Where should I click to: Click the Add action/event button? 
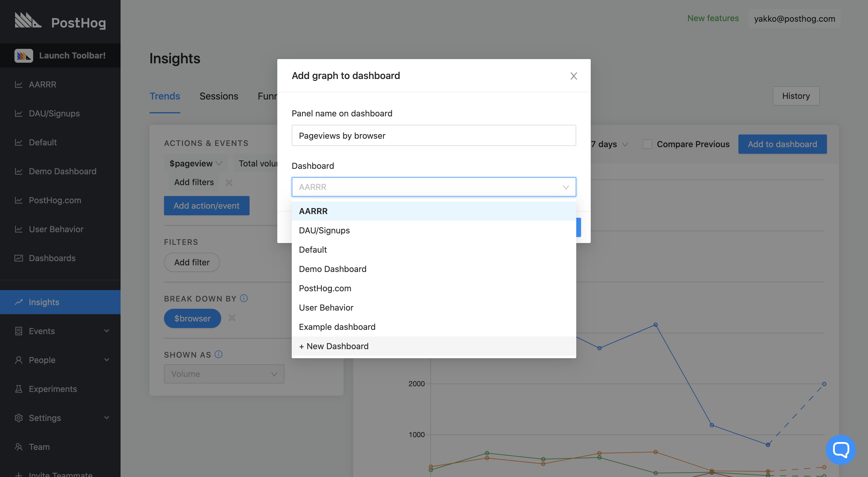click(206, 206)
